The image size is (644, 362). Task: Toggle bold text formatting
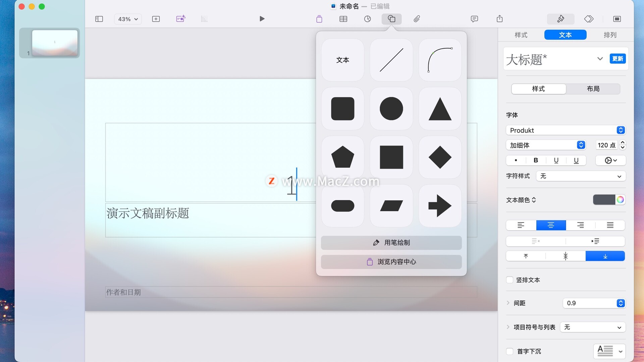(536, 160)
